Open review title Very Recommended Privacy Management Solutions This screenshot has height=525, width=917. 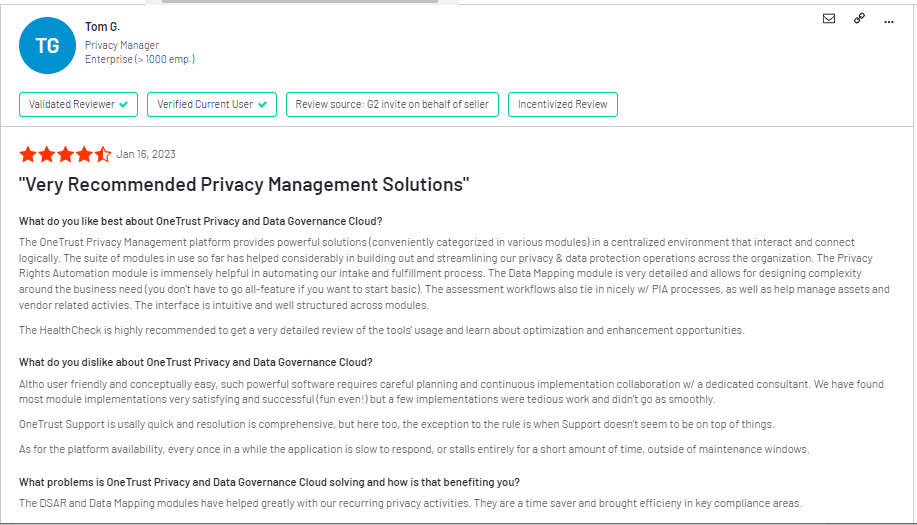(x=244, y=185)
